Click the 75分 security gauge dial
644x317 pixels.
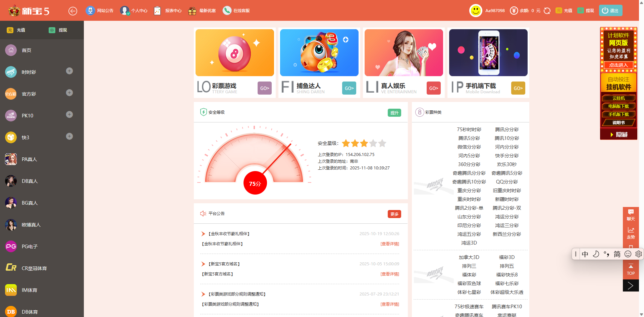(x=255, y=183)
